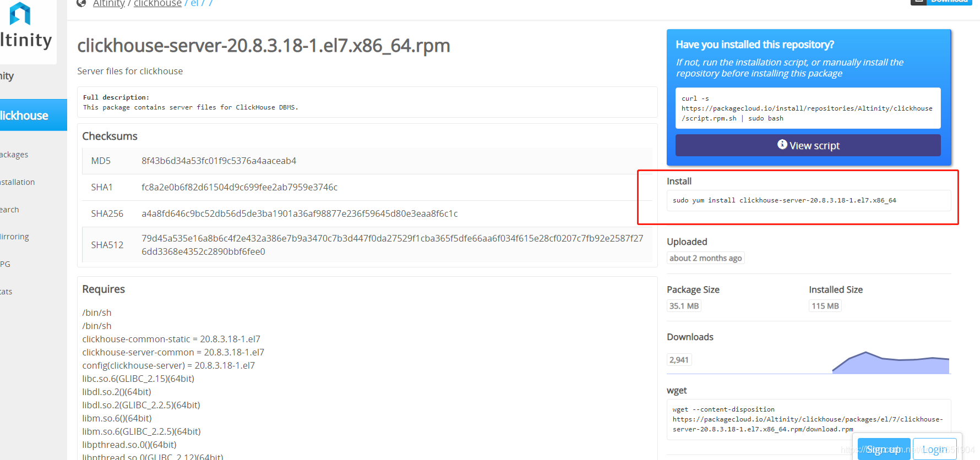Click the downloads history chart
980x460 pixels.
[x=890, y=363]
